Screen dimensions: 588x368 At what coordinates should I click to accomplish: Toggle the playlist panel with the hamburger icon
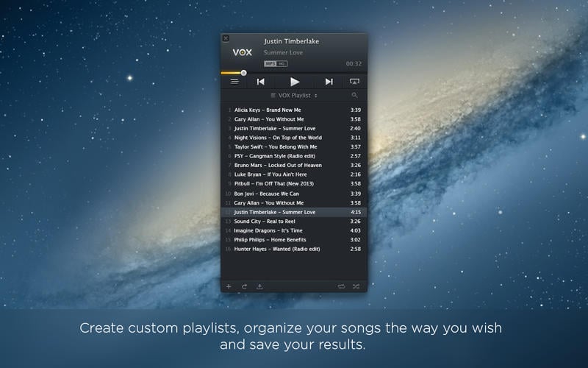pyautogui.click(x=234, y=82)
